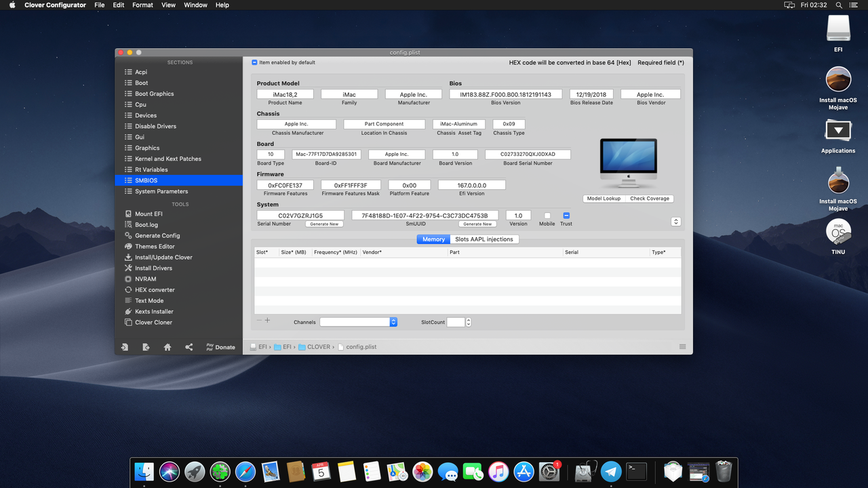The image size is (868, 488).
Task: Toggle the Trust checkbox
Action: point(566,216)
